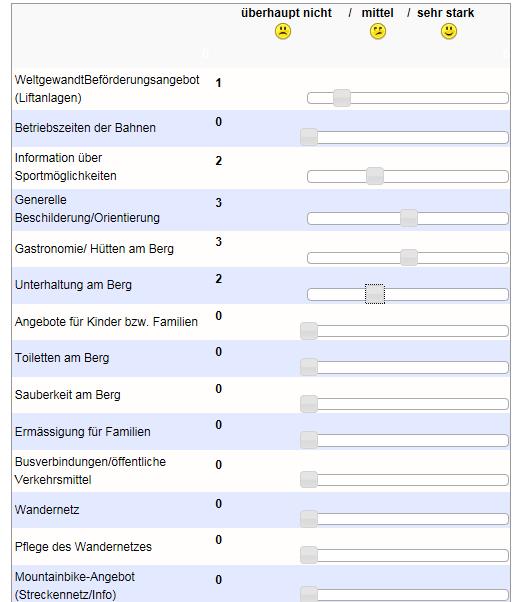The image size is (522, 602).
Task: Click the Wandernetz slider handle
Action: click(309, 519)
